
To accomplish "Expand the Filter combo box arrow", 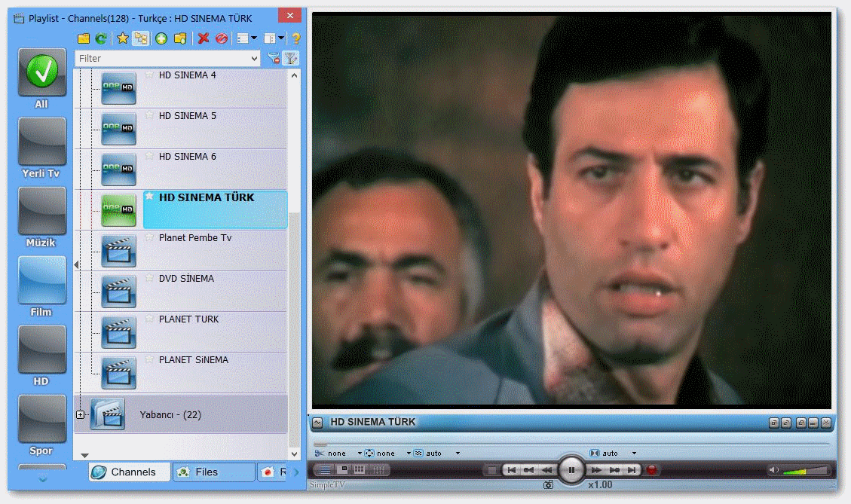I will [x=255, y=58].
